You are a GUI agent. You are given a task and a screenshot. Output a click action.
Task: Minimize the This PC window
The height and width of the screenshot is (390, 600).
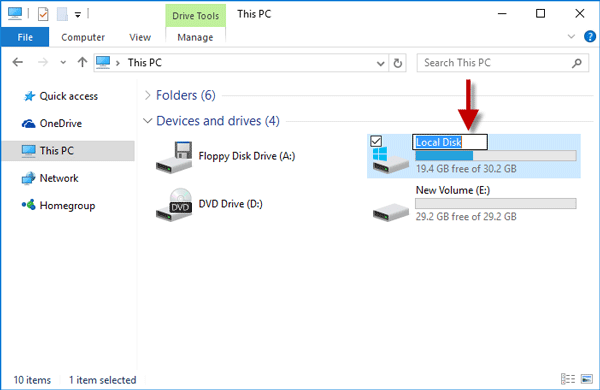point(502,14)
